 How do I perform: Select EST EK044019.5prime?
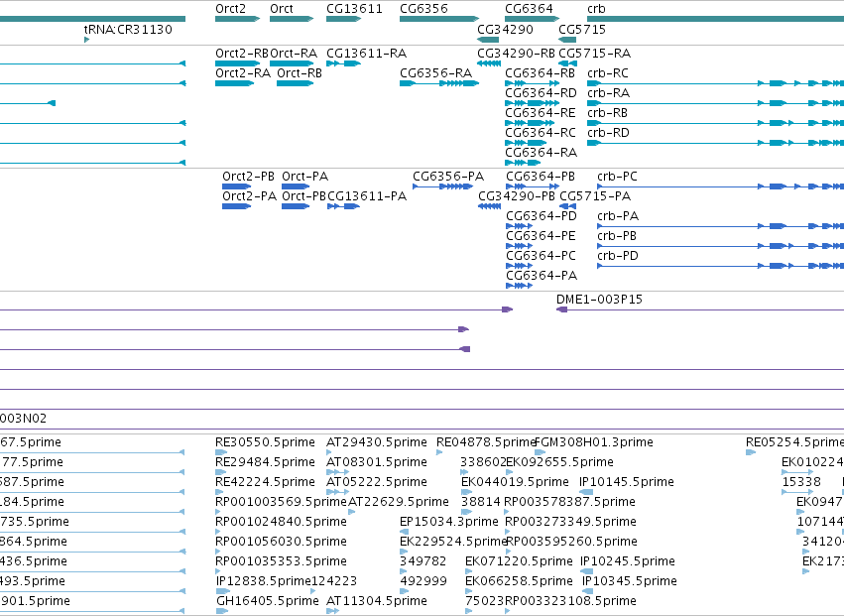tap(515, 482)
